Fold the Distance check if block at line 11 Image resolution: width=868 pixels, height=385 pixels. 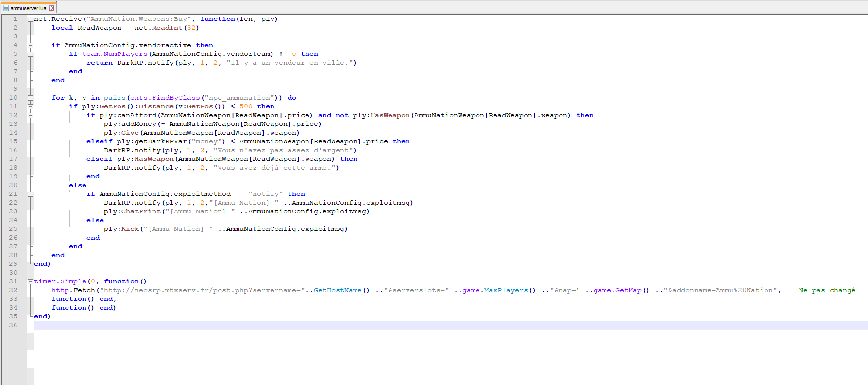[x=30, y=106]
